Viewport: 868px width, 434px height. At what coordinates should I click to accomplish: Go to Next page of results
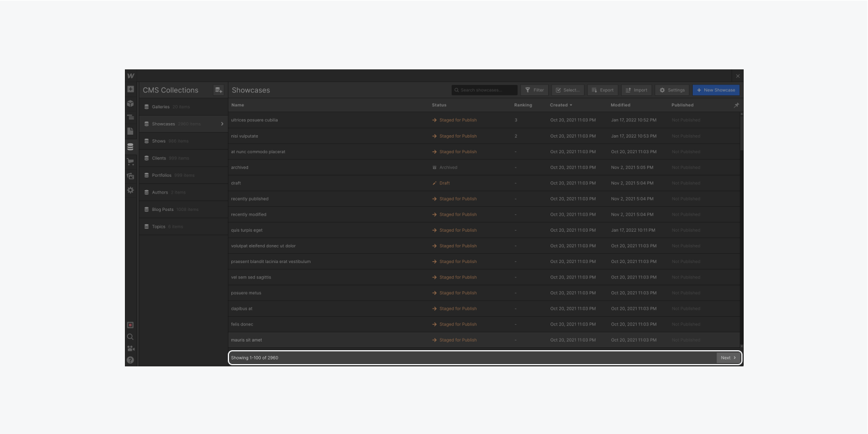[728, 358]
